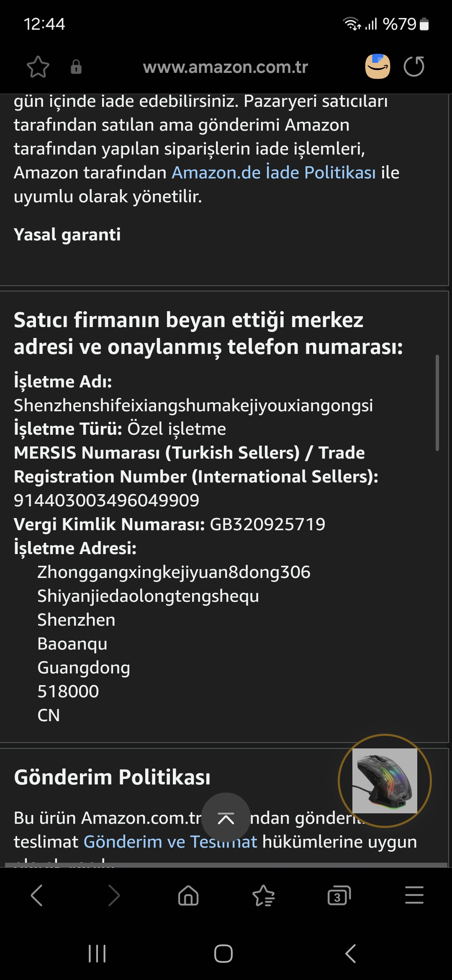This screenshot has width=452, height=980.
Task: Reload the page with refresh icon
Action: tap(414, 67)
